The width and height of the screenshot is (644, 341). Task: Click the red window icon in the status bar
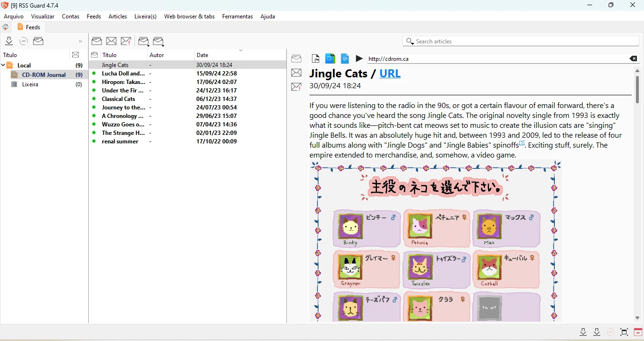tap(638, 332)
